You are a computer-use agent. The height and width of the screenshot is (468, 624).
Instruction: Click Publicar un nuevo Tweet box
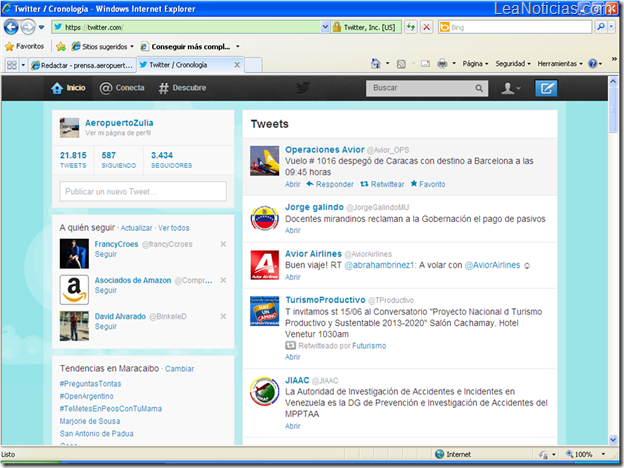click(143, 191)
